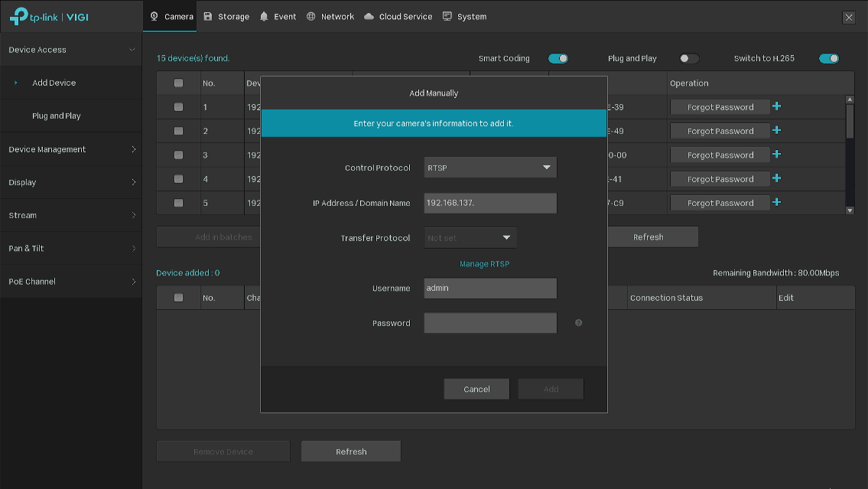Switch to the System tab
The width and height of the screenshot is (868, 489).
(x=465, y=17)
